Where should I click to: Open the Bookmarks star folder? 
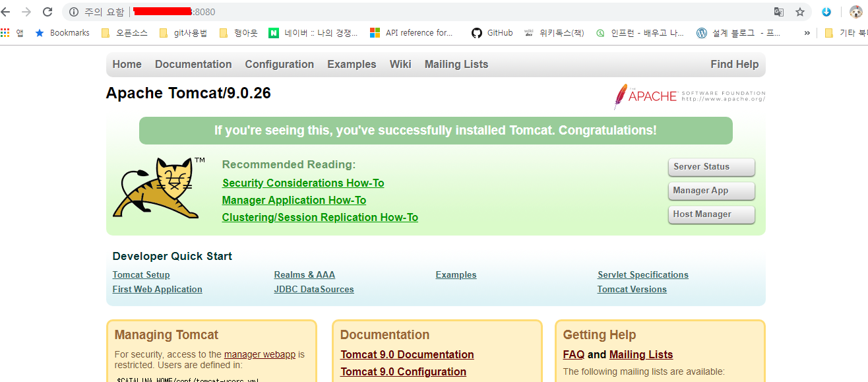(x=62, y=32)
